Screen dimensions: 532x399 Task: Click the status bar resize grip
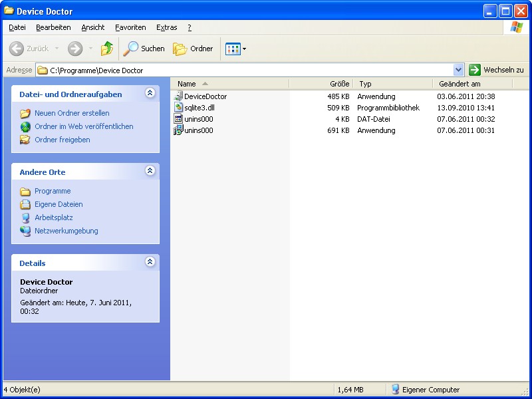(525, 392)
